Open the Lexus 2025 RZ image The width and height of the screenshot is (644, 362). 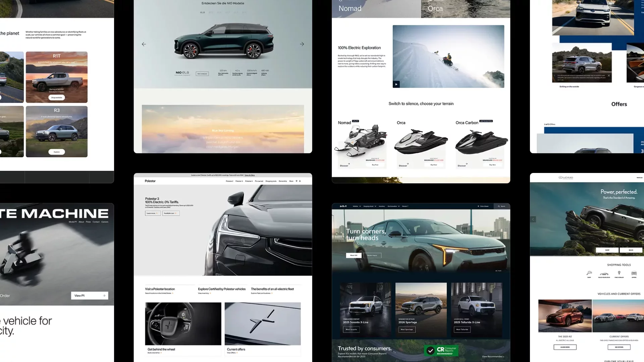pos(565,316)
